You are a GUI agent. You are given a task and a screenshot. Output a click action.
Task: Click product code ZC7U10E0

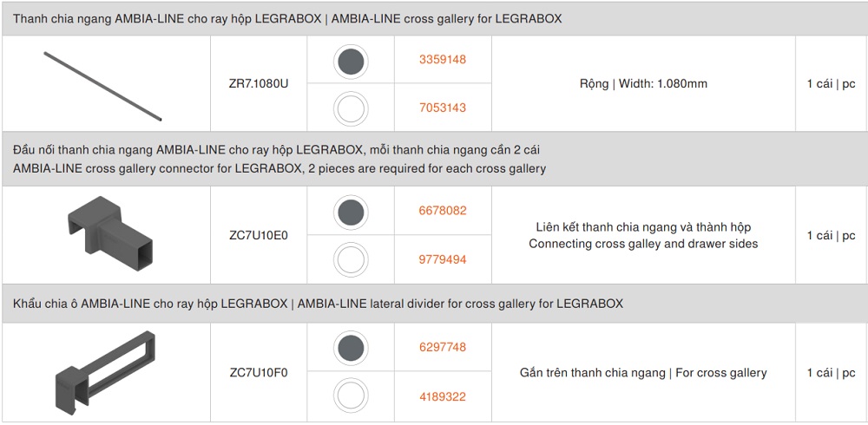pos(259,235)
